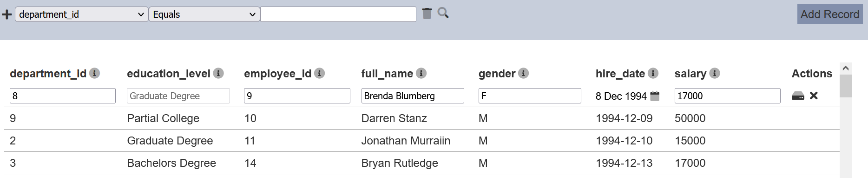Show info for employee_id column
The image size is (868, 178).
319,73
